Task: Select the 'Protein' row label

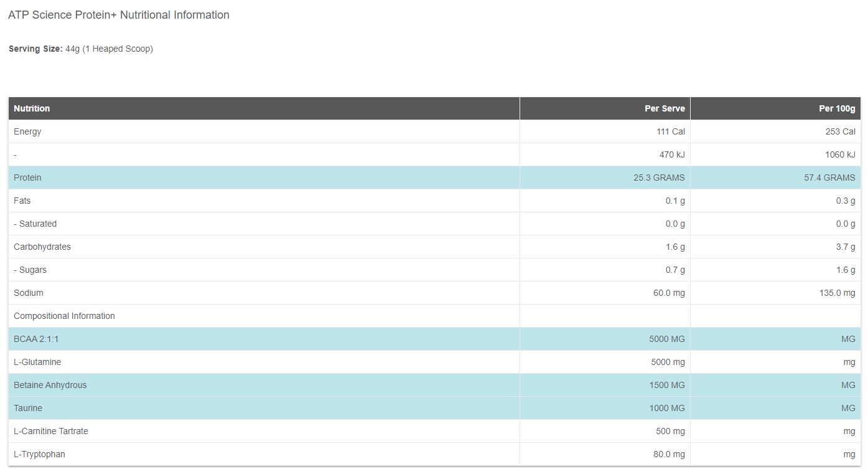Action: point(27,178)
